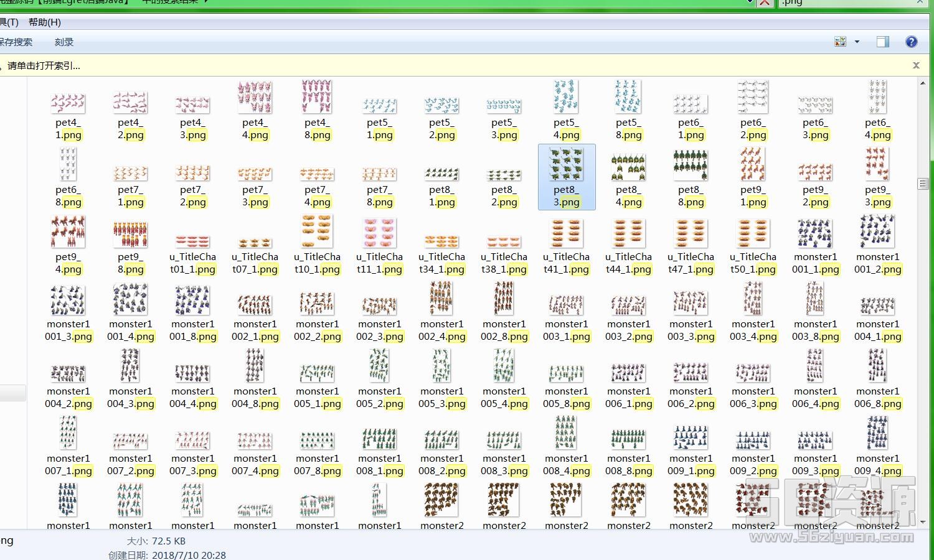Select the pet4_1.png file icon

pos(68,100)
